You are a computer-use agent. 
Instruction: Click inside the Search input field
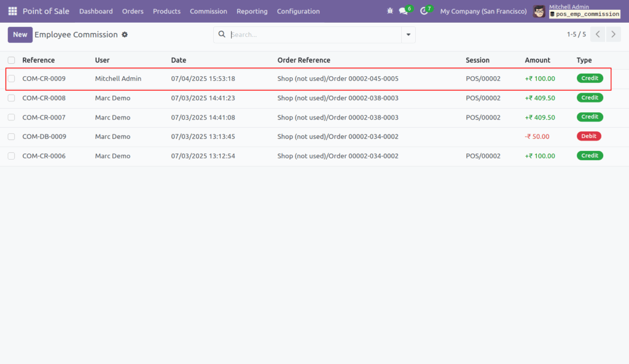click(307, 34)
